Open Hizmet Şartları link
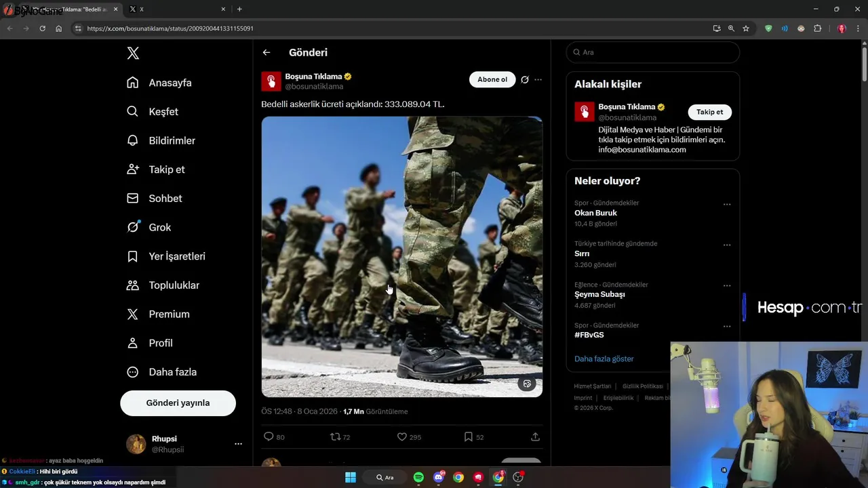 (x=593, y=386)
